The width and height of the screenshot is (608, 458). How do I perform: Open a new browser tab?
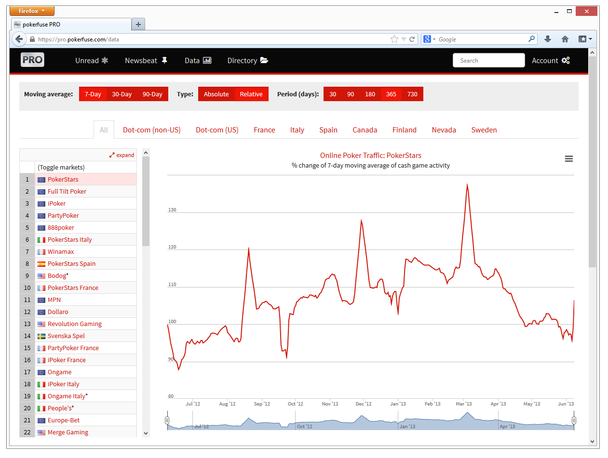click(x=138, y=24)
